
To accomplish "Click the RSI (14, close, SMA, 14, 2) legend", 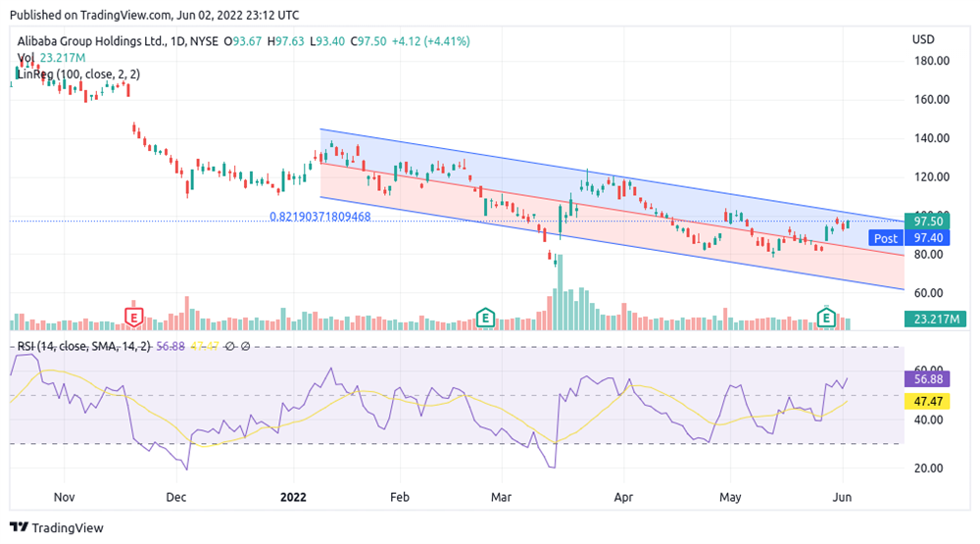I will point(82,346).
